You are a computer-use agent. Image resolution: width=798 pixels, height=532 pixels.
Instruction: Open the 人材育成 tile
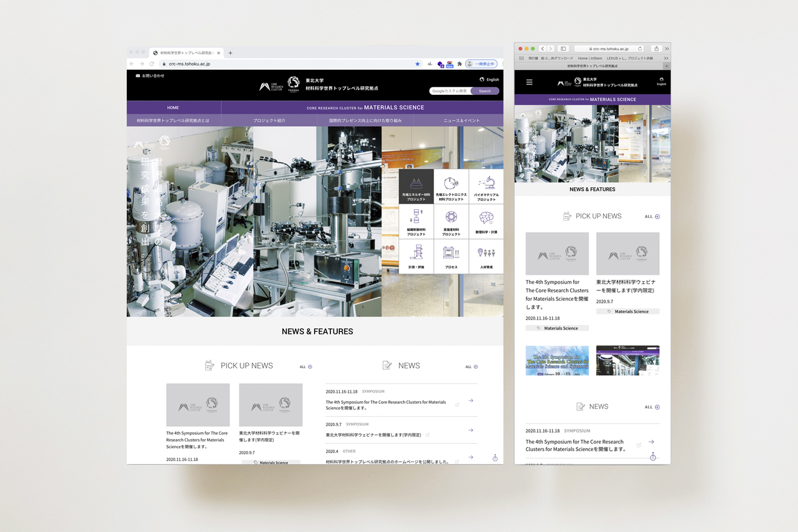(486, 257)
